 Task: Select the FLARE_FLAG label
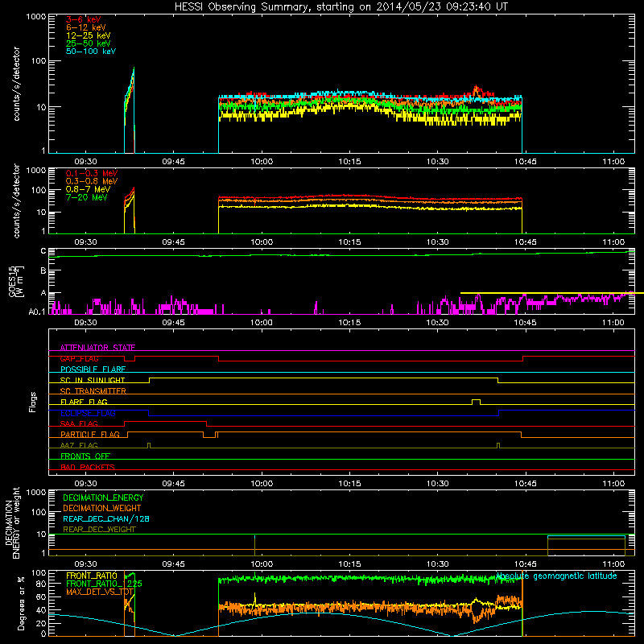click(x=84, y=402)
